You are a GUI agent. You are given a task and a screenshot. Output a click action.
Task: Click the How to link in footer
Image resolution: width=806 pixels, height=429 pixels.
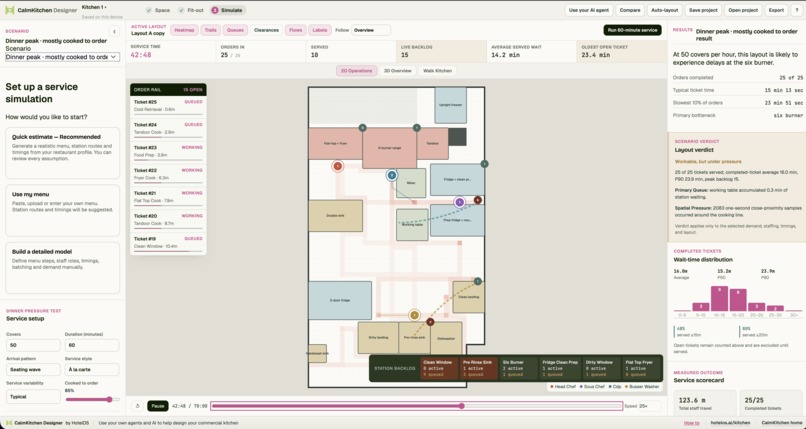[x=691, y=423]
